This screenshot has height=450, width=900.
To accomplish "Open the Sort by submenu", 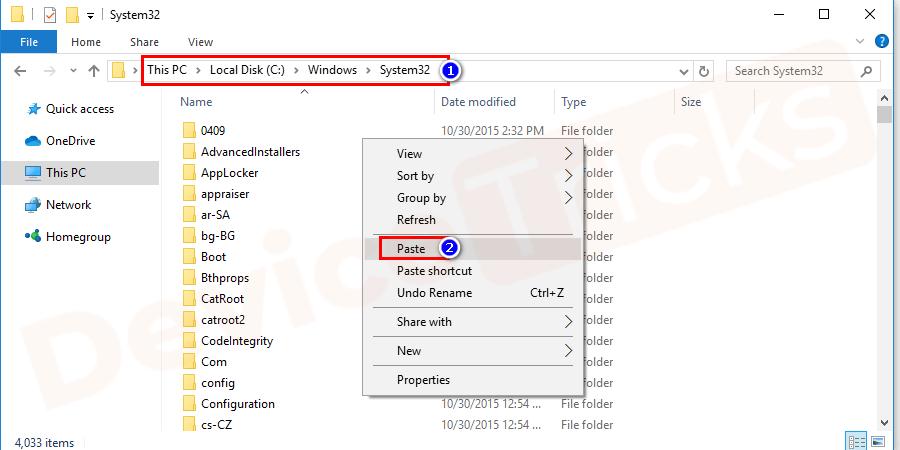I will [473, 176].
